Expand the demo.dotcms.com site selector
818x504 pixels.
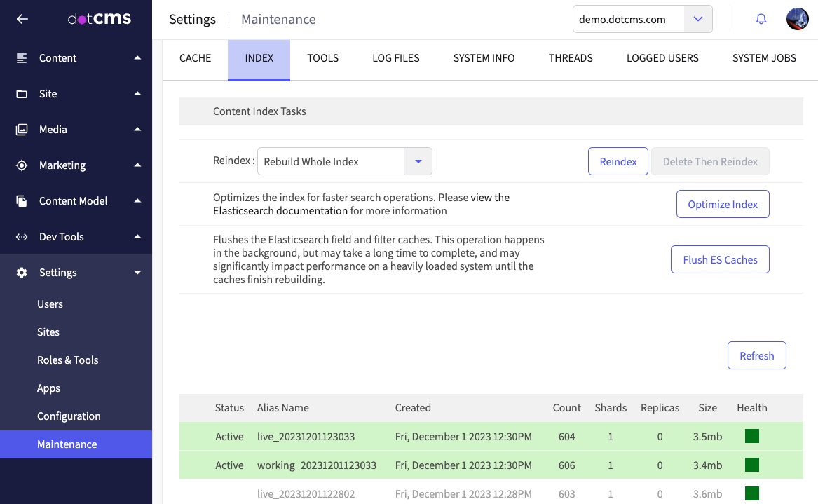tap(697, 19)
